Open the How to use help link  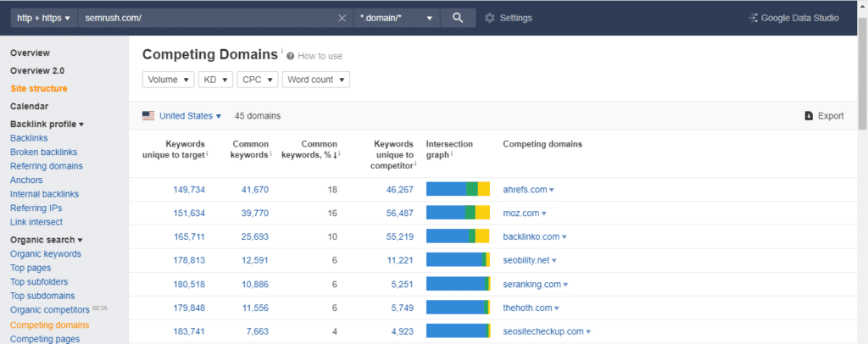click(x=314, y=56)
